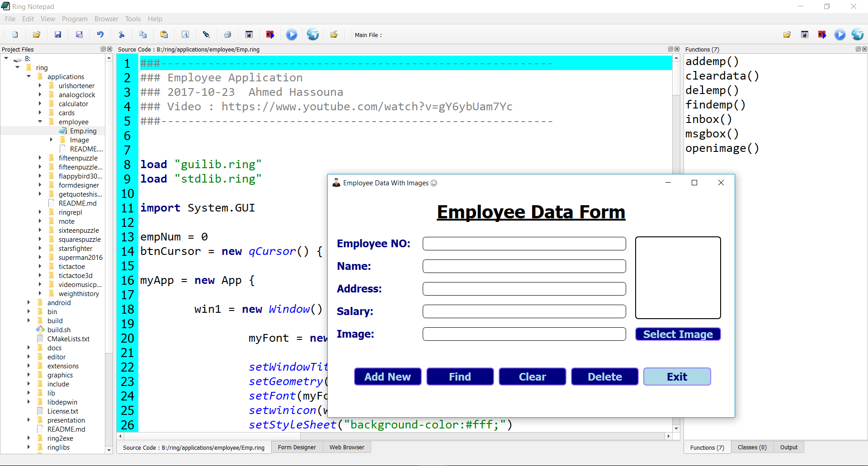
Task: Print the source using the printer icon
Action: (228, 35)
